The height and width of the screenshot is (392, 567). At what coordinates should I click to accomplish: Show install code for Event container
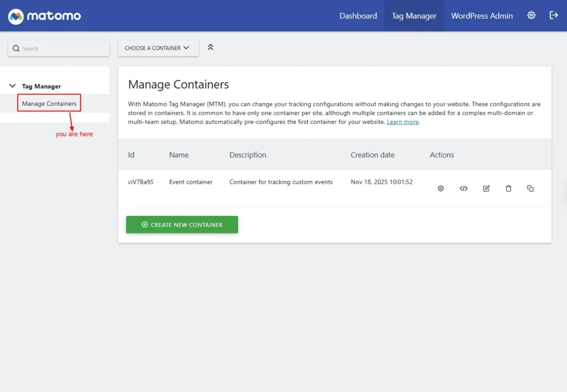[x=463, y=188]
